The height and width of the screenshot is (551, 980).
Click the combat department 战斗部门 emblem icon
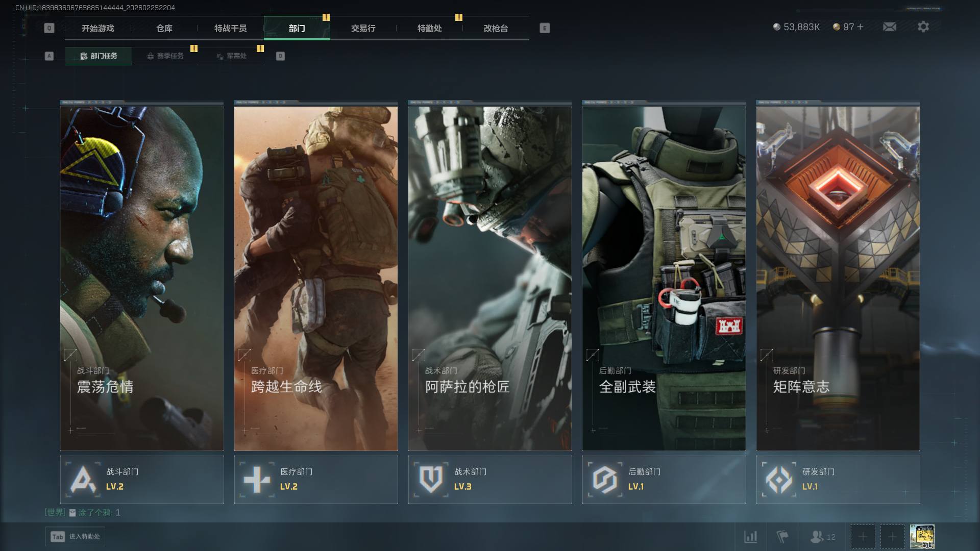coord(83,480)
